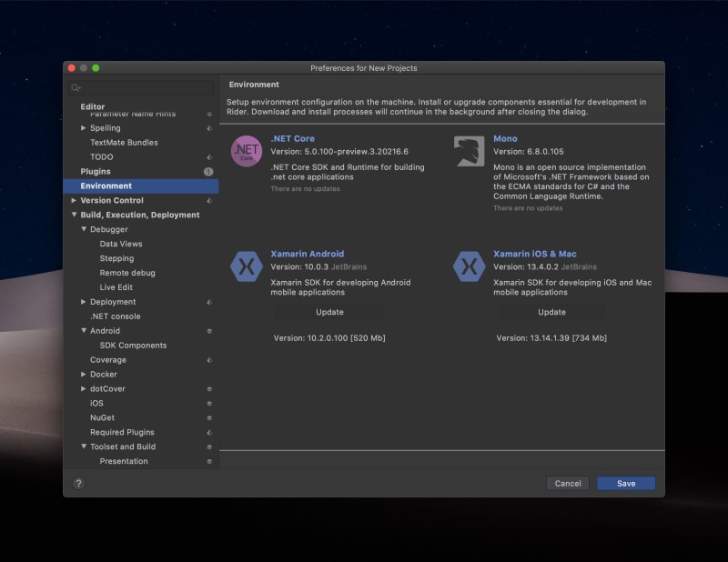
Task: Click .NET Core version 5.0.100-preview text
Action: click(339, 152)
